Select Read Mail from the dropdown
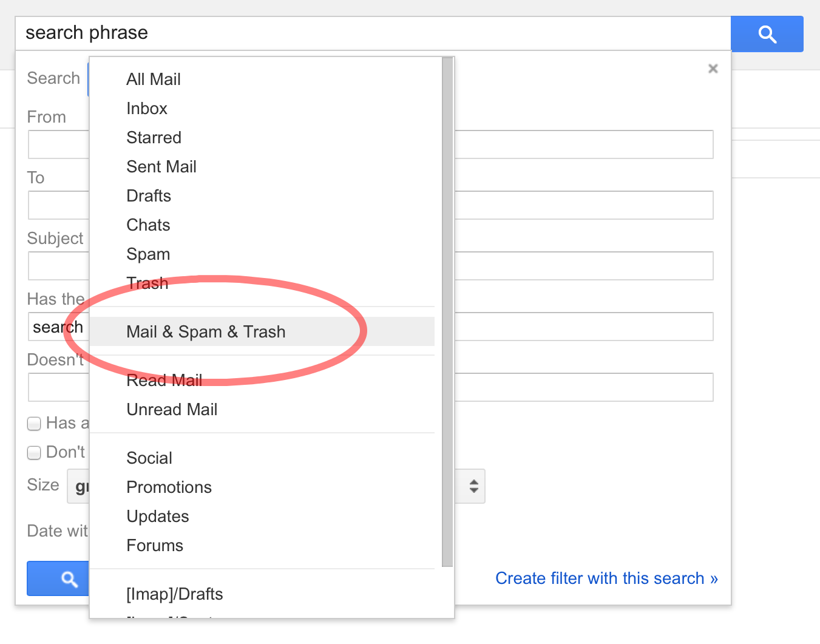This screenshot has width=820, height=644. click(x=164, y=380)
